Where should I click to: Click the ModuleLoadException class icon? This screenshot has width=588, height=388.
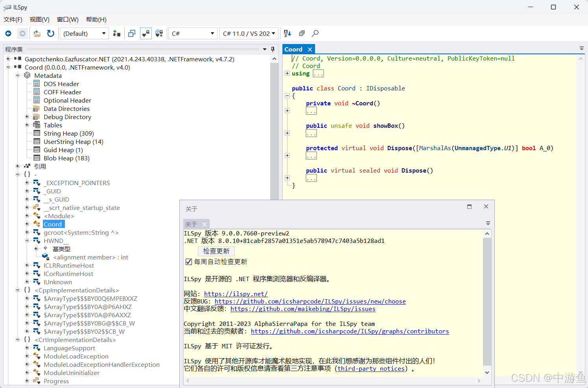click(x=37, y=356)
